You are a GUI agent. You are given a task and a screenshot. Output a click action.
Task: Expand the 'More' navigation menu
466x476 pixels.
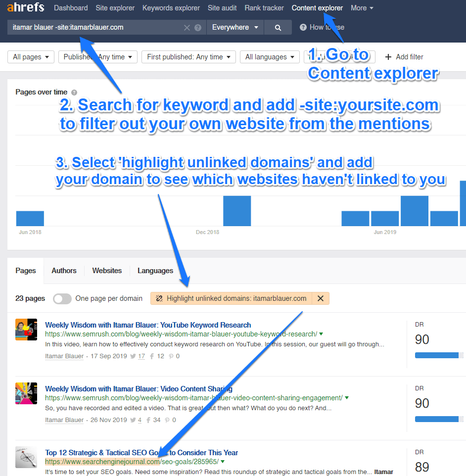(x=362, y=8)
